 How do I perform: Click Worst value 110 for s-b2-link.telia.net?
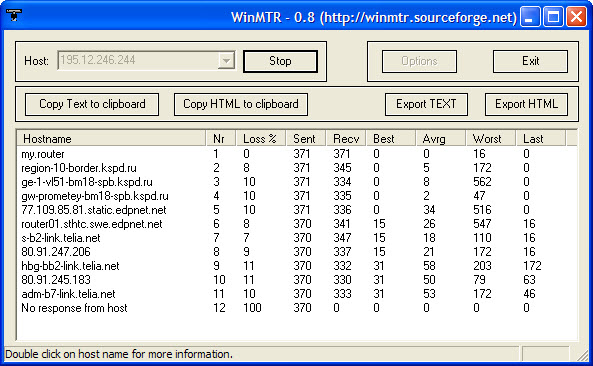coord(482,238)
